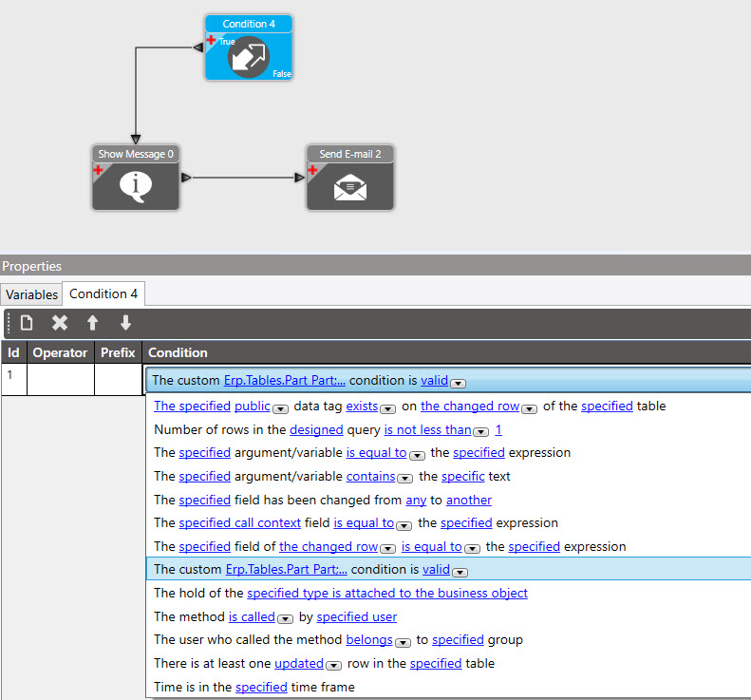
Task: Click output arrow connector of Show Message 0
Action: pos(186,178)
